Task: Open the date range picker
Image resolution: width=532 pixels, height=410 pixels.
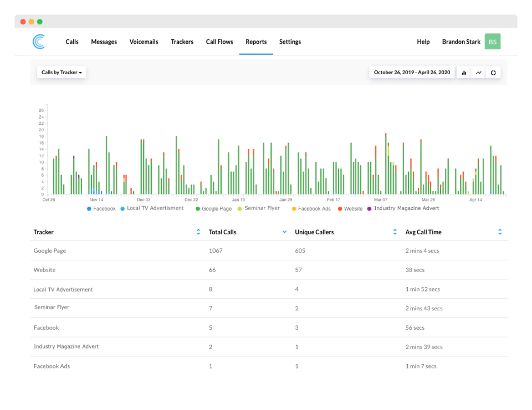Action: click(x=412, y=72)
